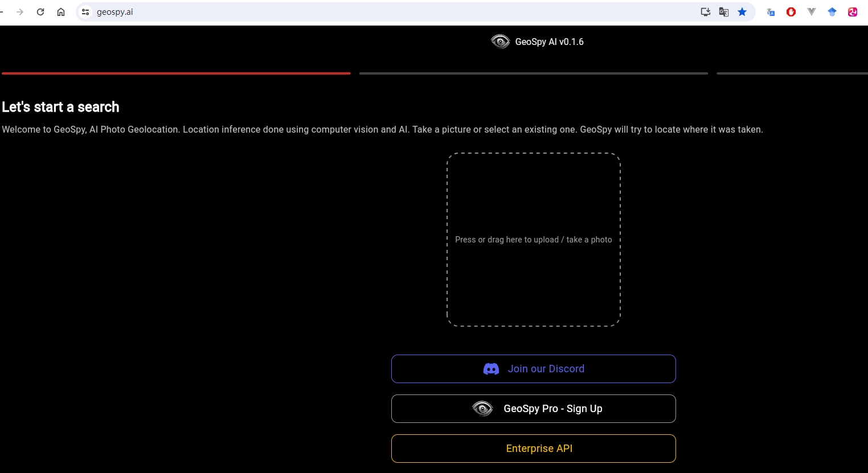Install app icon in address bar

(706, 12)
